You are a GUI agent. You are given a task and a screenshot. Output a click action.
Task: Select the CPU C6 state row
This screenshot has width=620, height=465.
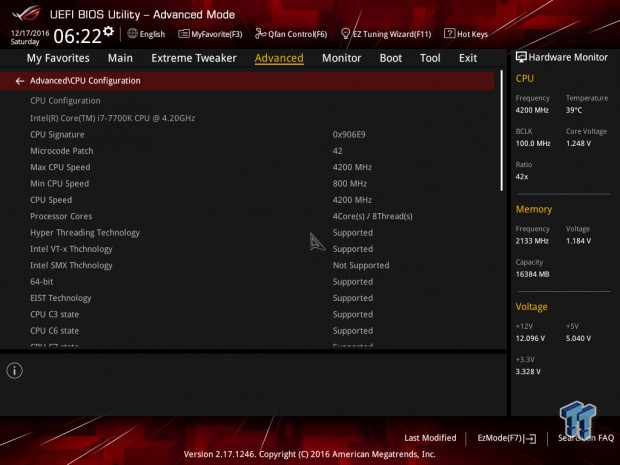pyautogui.click(x=55, y=331)
